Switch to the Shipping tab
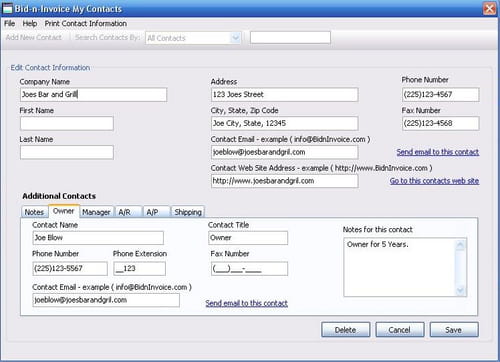Image resolution: width=500 pixels, height=362 pixels. [188, 212]
